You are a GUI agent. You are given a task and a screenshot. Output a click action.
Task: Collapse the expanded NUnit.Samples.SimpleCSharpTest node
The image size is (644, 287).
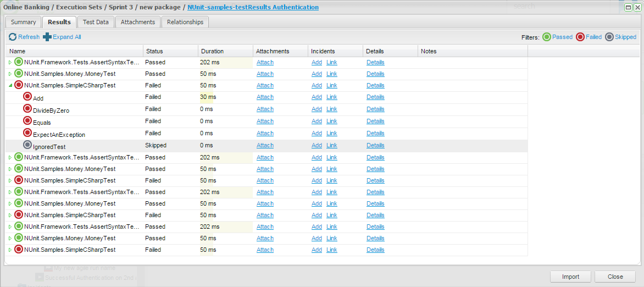pyautogui.click(x=10, y=85)
